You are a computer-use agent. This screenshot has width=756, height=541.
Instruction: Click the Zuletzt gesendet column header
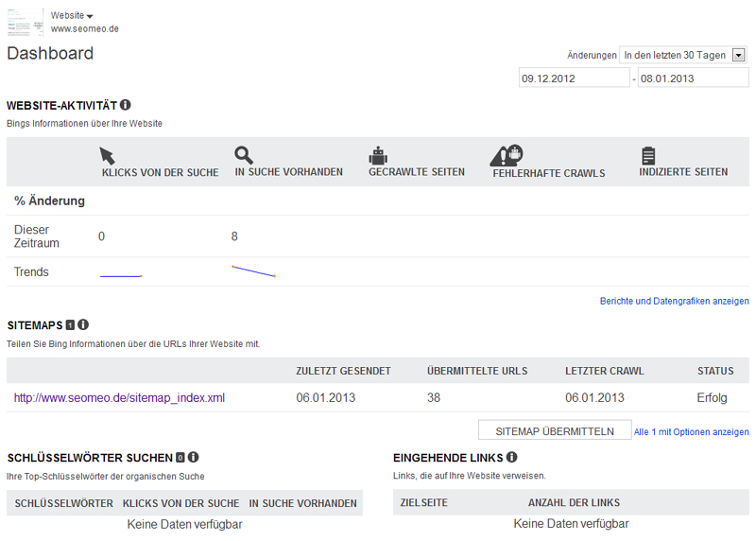[x=343, y=371]
